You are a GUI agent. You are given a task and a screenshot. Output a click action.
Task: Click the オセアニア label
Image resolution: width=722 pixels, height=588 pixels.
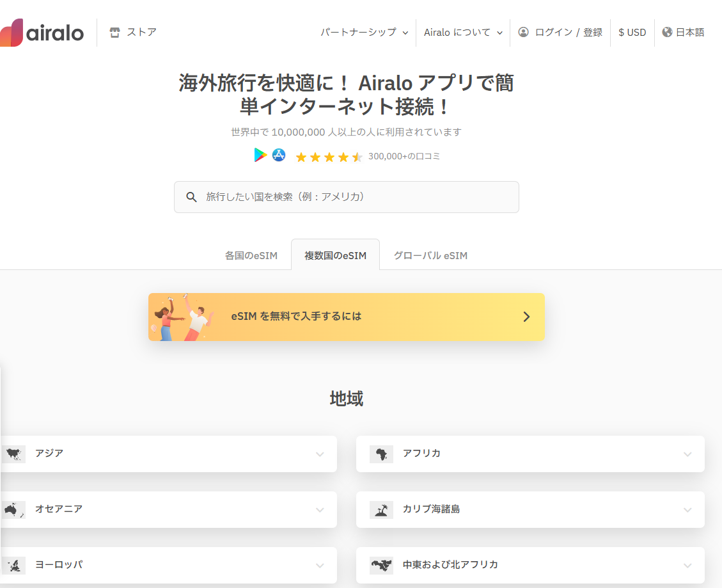59,509
